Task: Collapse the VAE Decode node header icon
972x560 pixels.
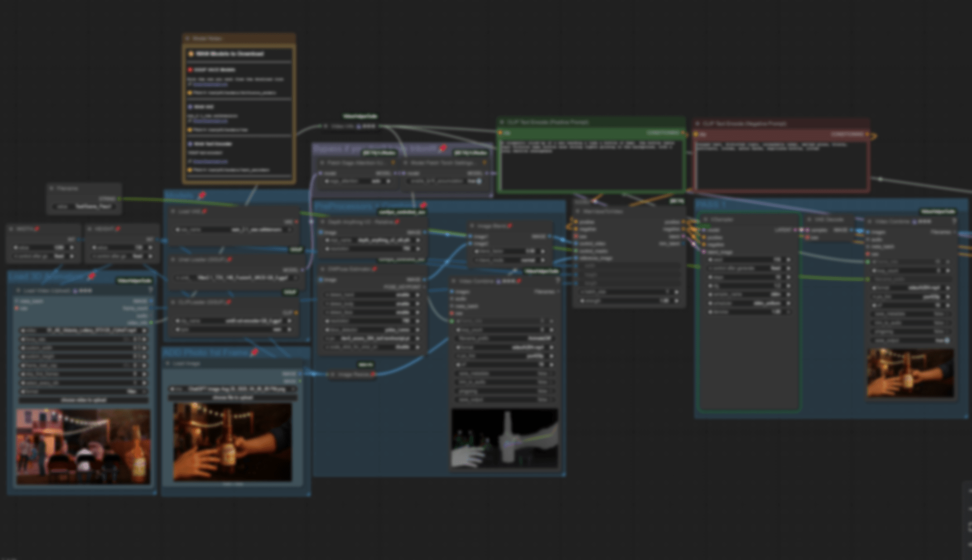Action: 808,220
